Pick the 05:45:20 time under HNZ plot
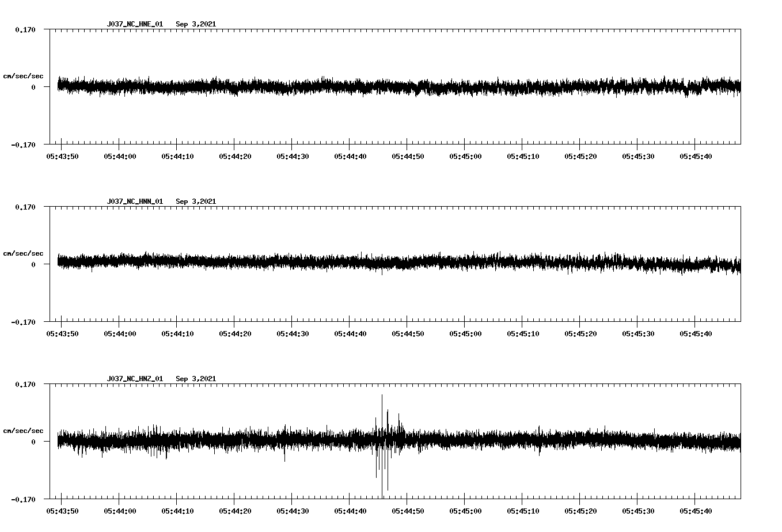Screen dimensions: 782x532 point(580,511)
